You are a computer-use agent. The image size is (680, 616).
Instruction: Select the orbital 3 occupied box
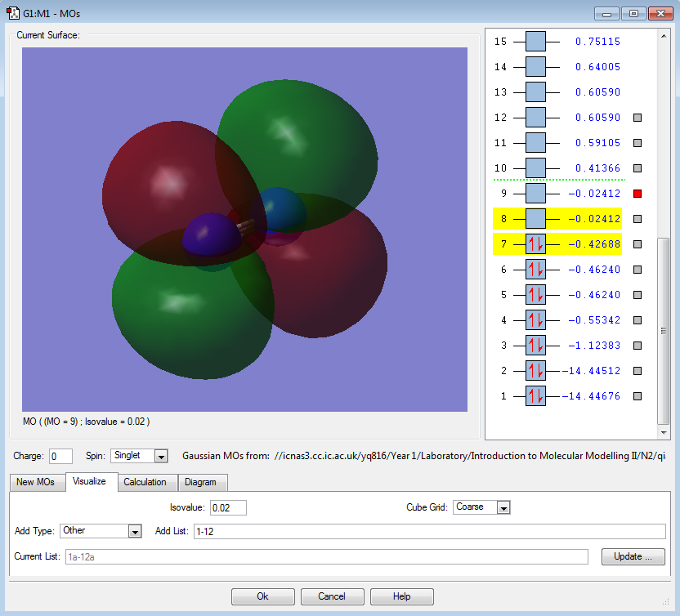point(535,346)
